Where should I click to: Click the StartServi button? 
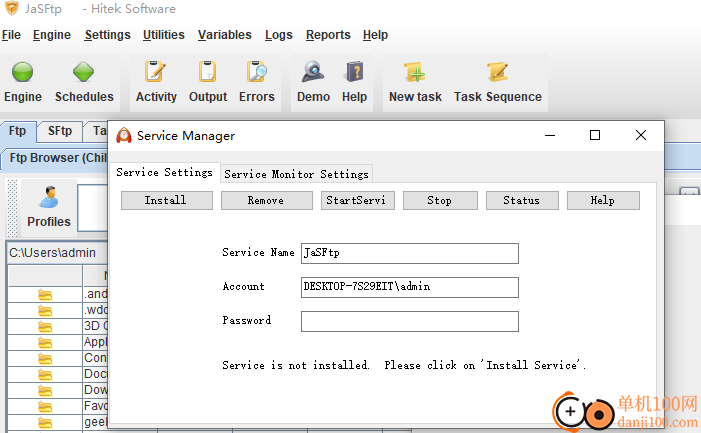coord(358,200)
